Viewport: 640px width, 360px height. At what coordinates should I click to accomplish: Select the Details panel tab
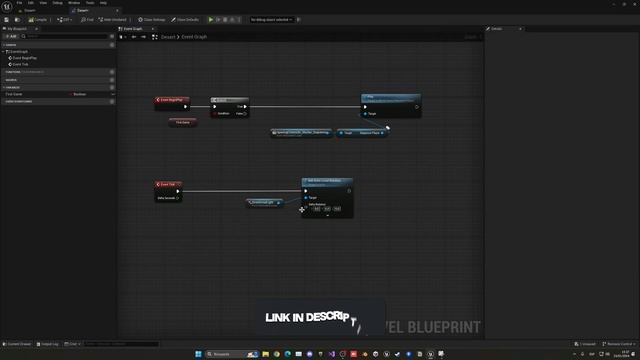coord(497,29)
